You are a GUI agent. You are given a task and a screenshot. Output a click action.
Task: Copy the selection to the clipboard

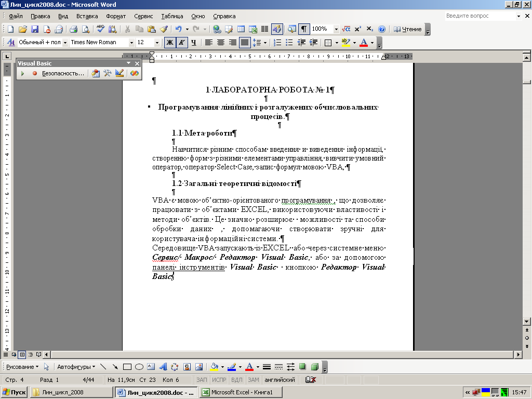pyautogui.click(x=139, y=30)
